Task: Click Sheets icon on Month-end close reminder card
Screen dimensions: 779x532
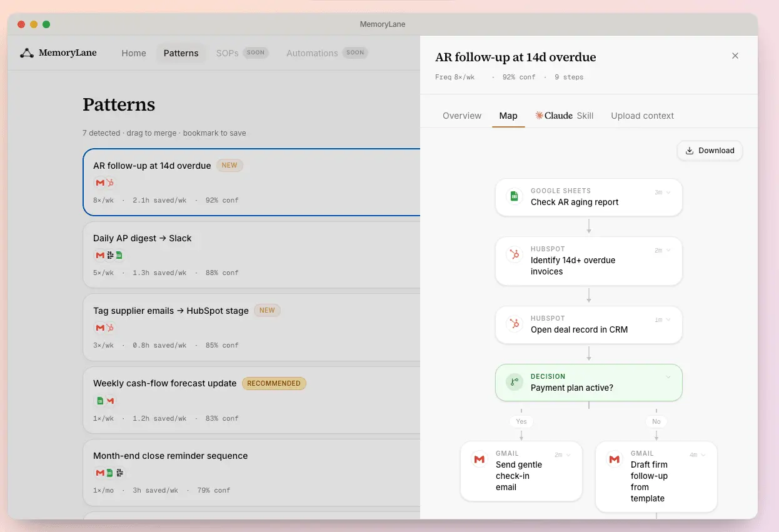Action: [x=109, y=473]
